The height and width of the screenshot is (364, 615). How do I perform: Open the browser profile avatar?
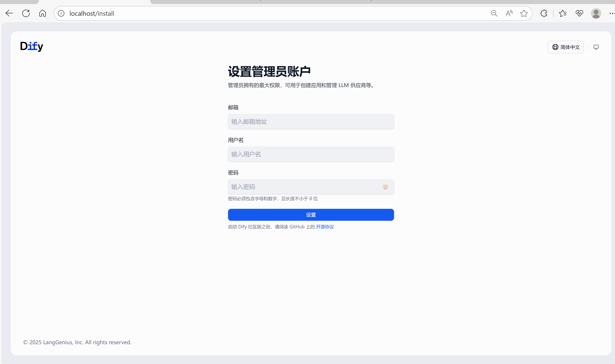(596, 13)
